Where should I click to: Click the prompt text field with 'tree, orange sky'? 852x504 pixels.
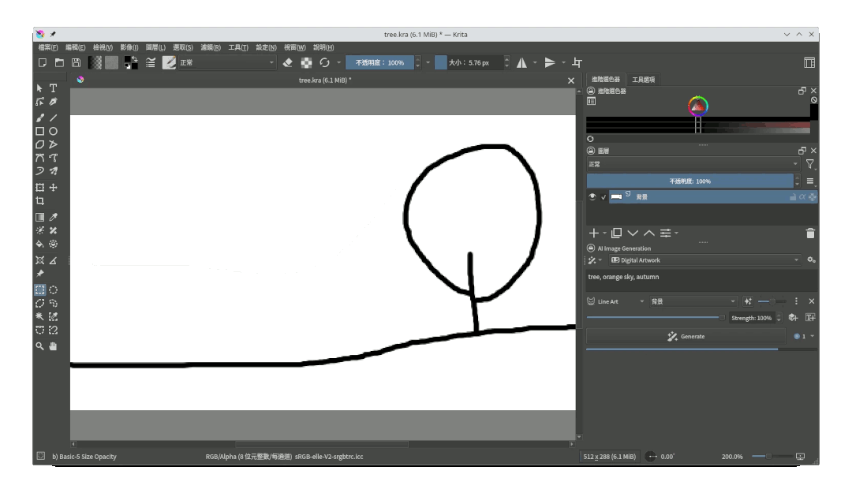[x=701, y=278]
